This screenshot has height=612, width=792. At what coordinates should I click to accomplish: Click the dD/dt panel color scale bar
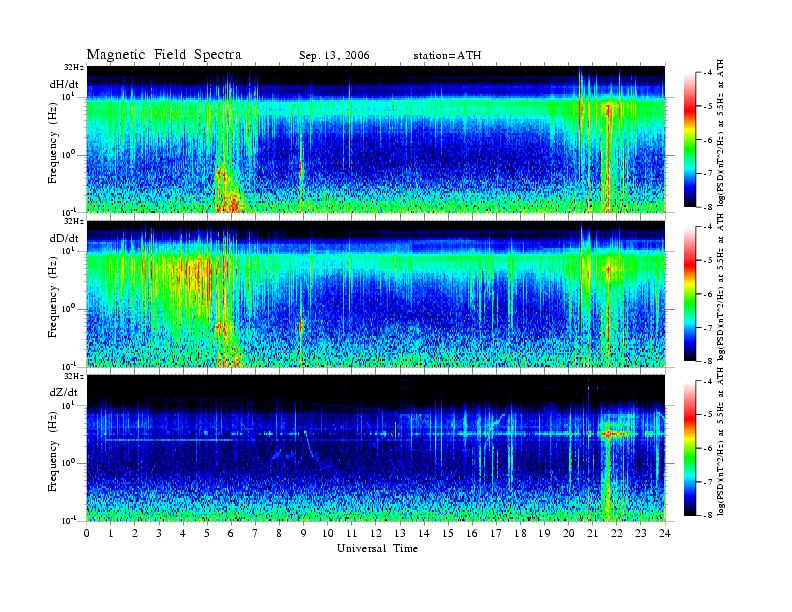click(x=690, y=293)
